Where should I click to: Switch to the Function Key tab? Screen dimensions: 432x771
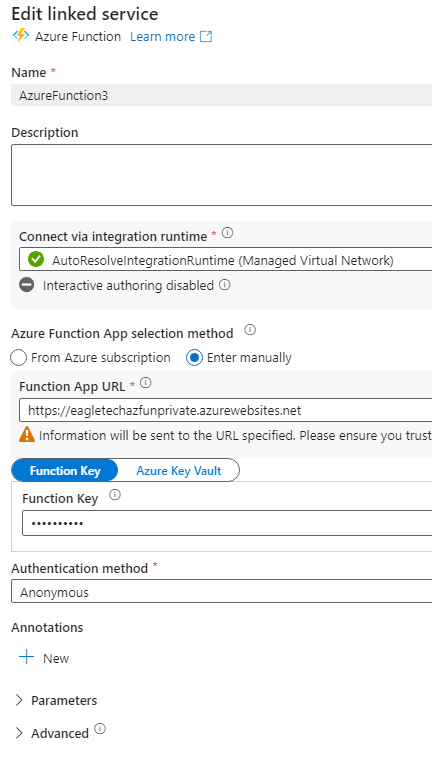click(65, 471)
